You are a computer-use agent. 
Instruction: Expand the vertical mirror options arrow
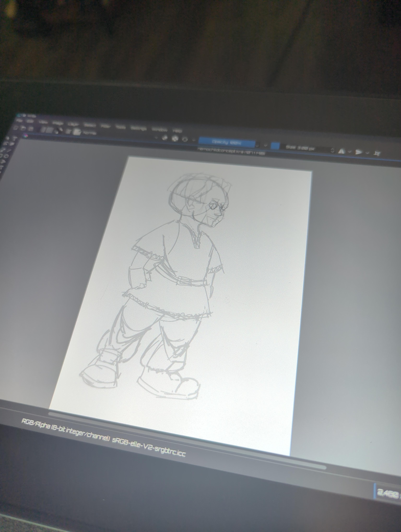click(367, 153)
